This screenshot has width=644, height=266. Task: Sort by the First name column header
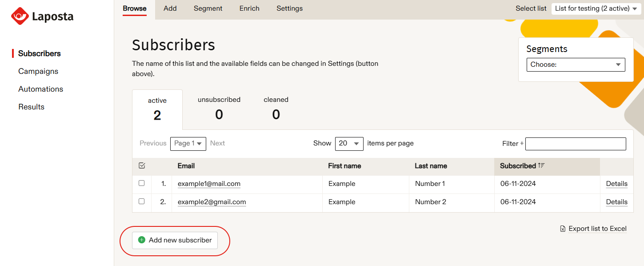pos(344,166)
